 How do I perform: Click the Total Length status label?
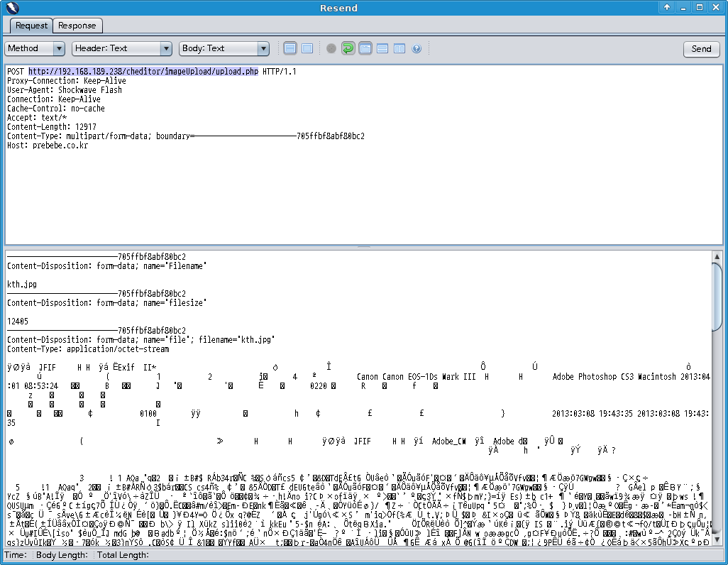tap(123, 555)
